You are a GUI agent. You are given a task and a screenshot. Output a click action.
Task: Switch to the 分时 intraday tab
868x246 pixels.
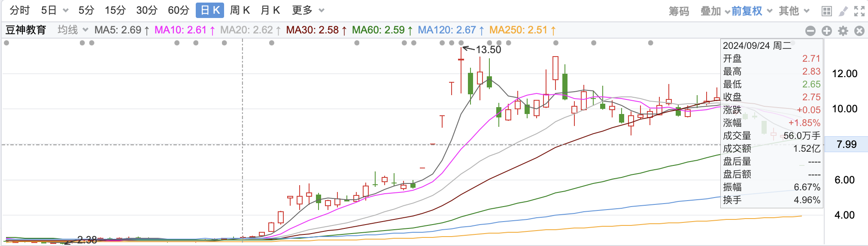point(20,10)
